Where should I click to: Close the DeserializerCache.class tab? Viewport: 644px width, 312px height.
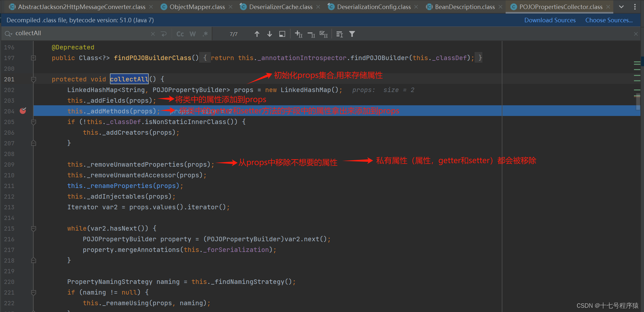pyautogui.click(x=318, y=7)
